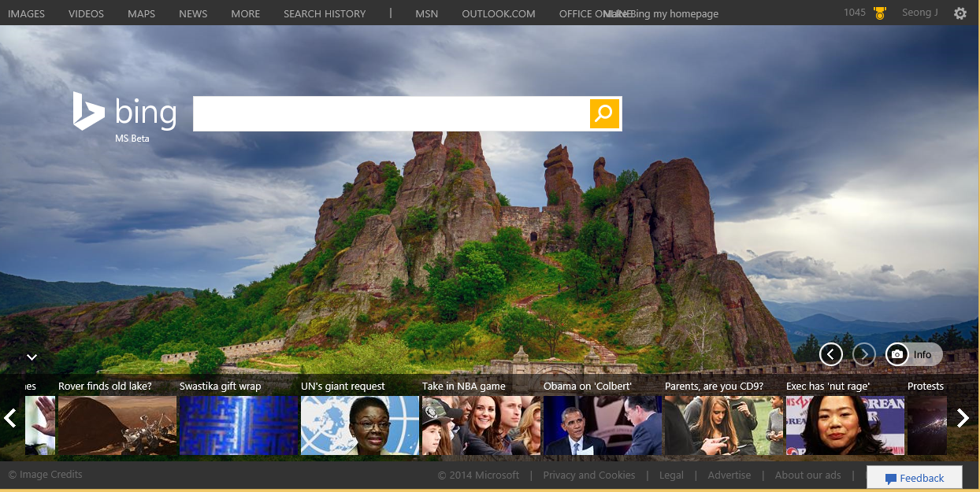
Task: Open the MORE menu
Action: click(245, 13)
